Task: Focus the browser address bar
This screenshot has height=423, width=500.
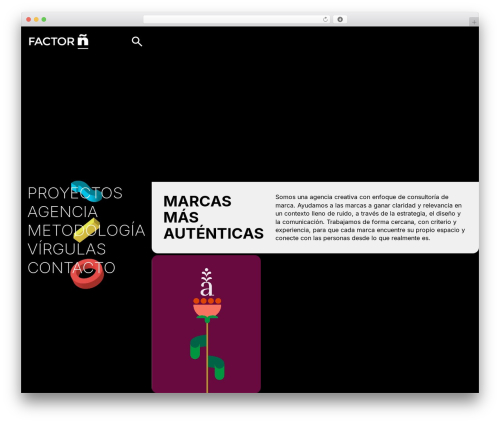Action: click(x=236, y=19)
